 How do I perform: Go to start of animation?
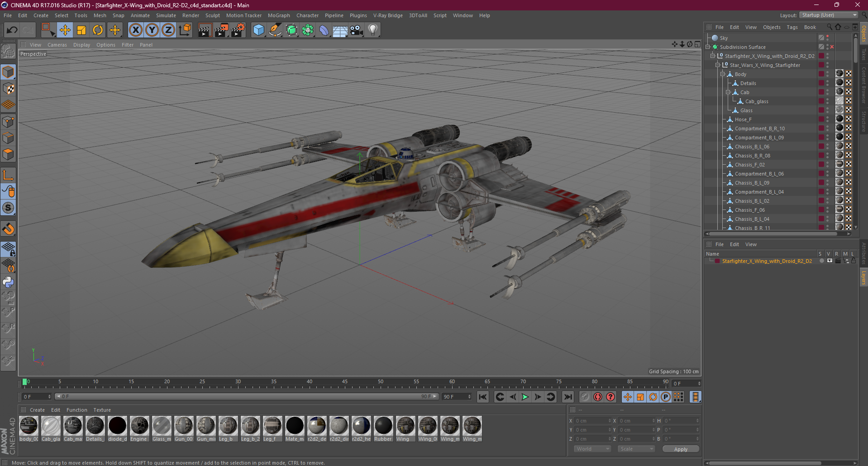click(x=483, y=397)
